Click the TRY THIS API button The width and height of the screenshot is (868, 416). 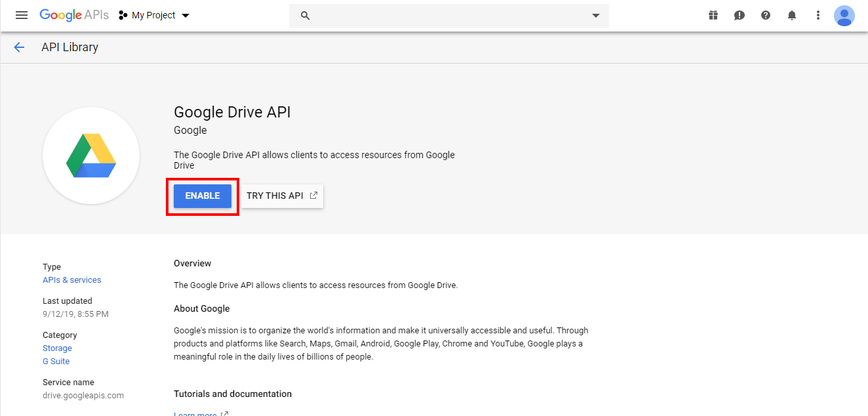click(x=282, y=196)
